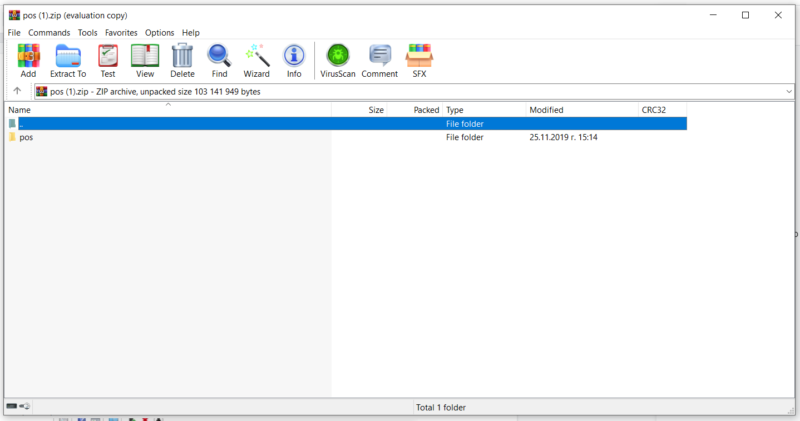Run the Test archive tool

[x=107, y=60]
